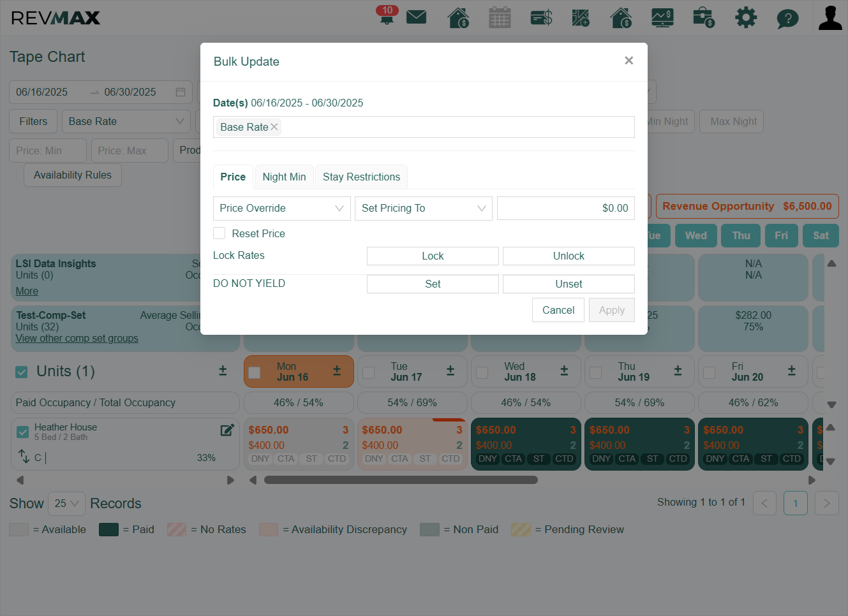The image size is (848, 616).
Task: Open the briefcase with dollar icon
Action: [703, 17]
